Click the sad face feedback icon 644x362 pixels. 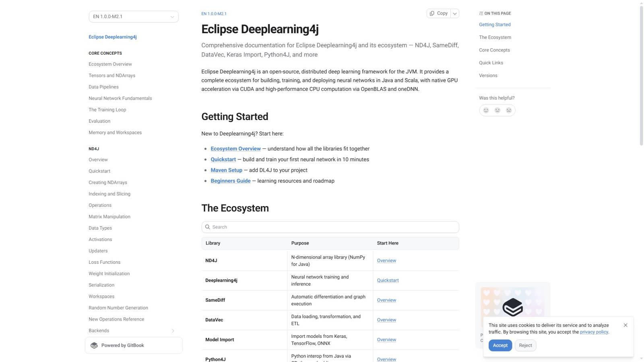pyautogui.click(x=509, y=110)
